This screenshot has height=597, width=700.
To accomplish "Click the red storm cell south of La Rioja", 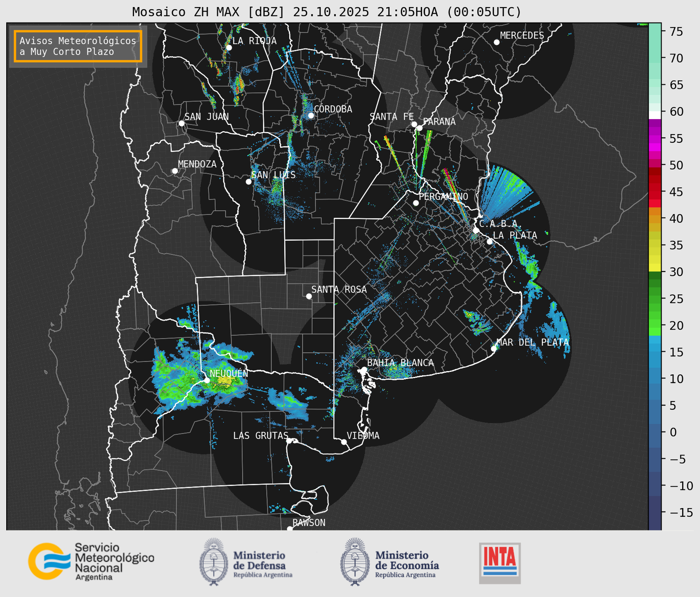I will tap(238, 86).
